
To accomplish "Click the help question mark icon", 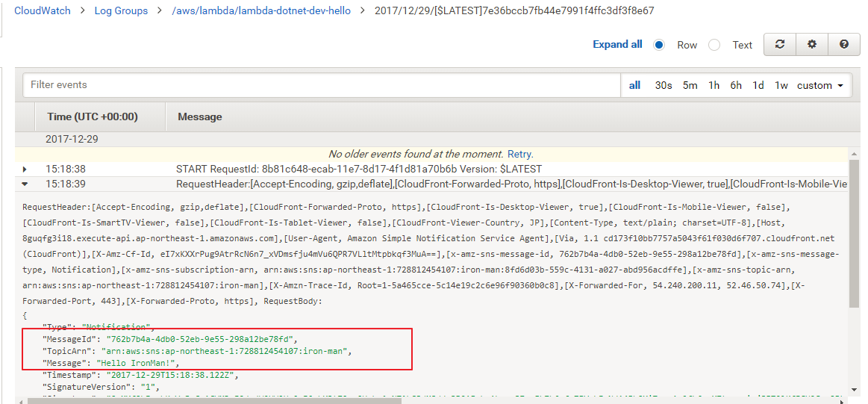I will coord(843,45).
